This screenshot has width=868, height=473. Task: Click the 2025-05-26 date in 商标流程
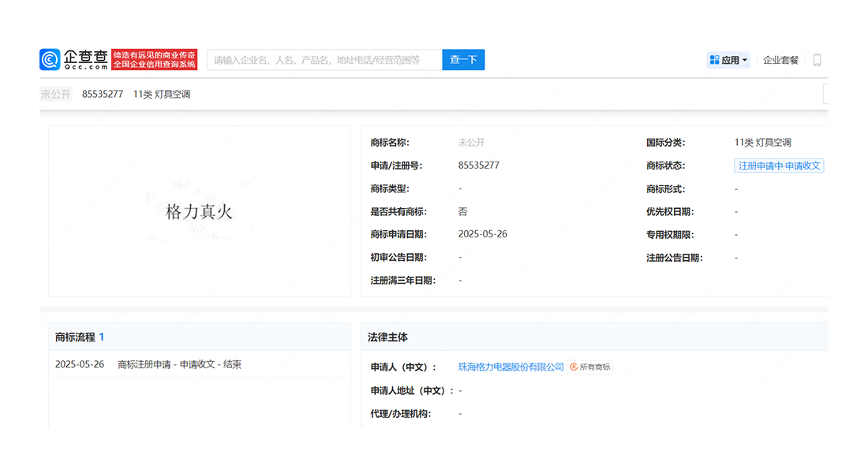click(x=80, y=364)
